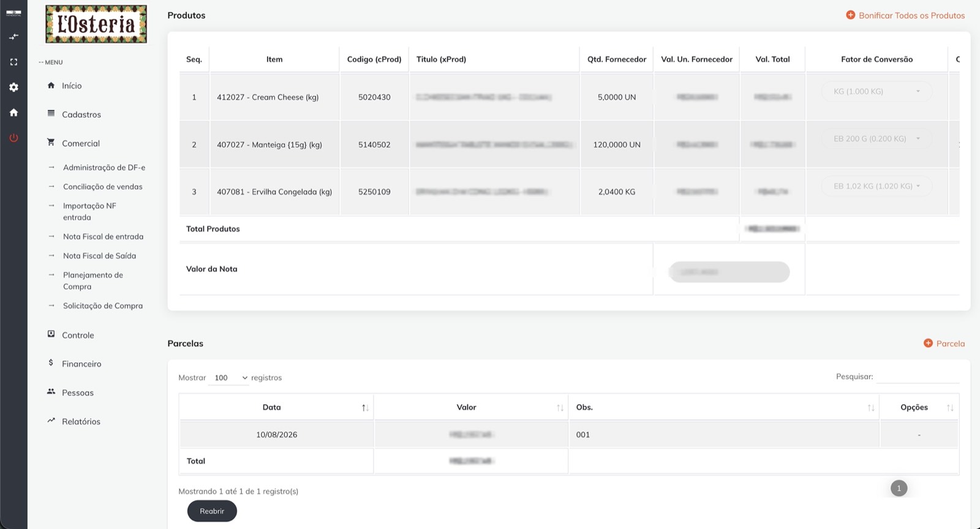Image resolution: width=980 pixels, height=529 pixels.
Task: Open Nota Fiscal de entrada
Action: pos(104,236)
